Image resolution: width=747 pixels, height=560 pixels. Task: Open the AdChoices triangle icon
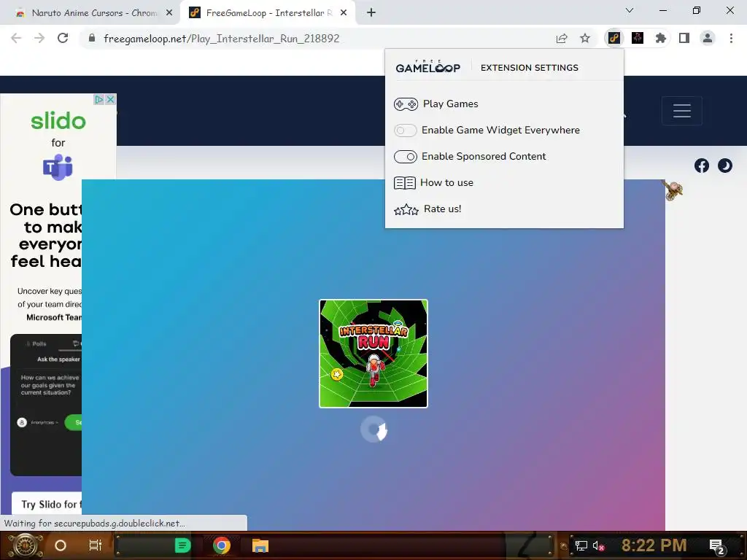coord(98,99)
